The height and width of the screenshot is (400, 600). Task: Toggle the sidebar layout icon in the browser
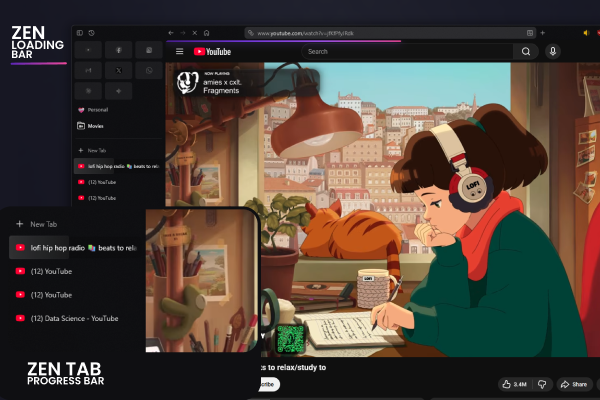pos(80,33)
